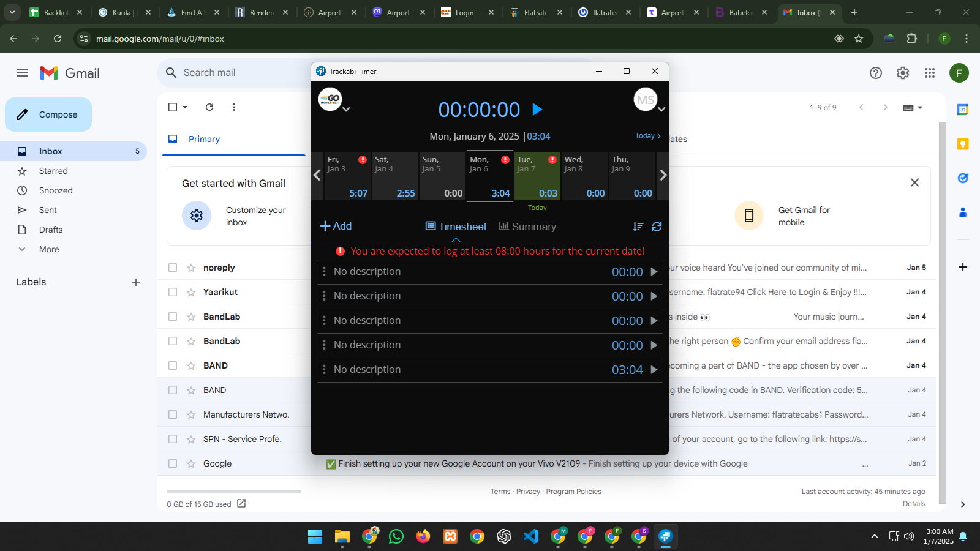
Task: Check the Google email checkbox
Action: (173, 463)
